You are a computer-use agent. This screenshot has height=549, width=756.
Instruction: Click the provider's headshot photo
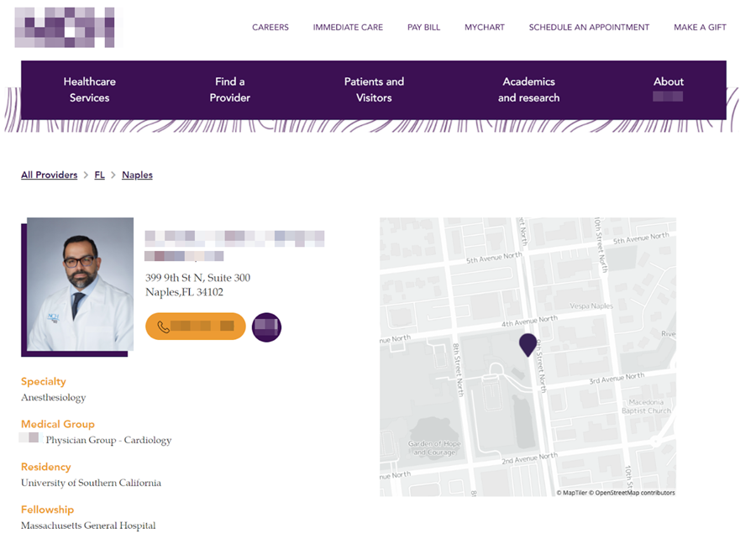pos(80,284)
